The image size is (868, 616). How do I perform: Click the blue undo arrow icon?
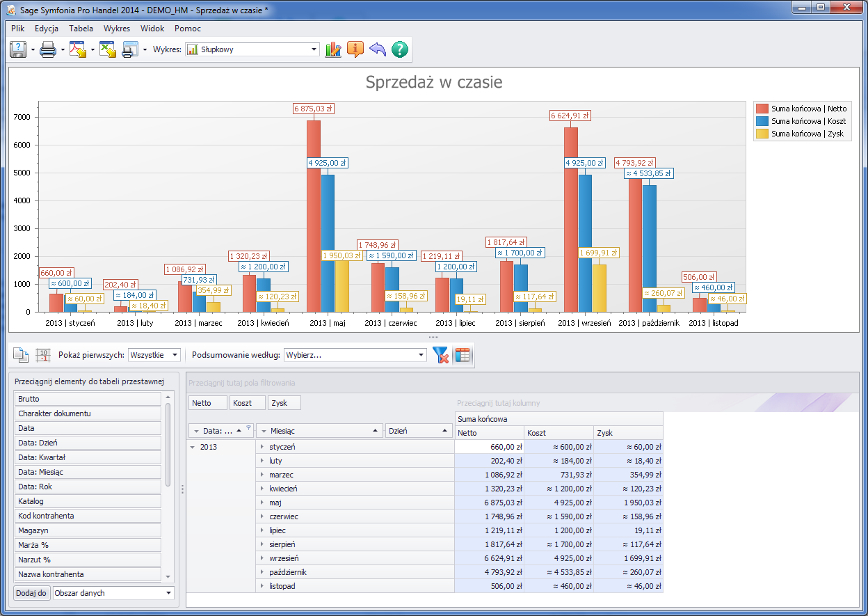(x=378, y=49)
